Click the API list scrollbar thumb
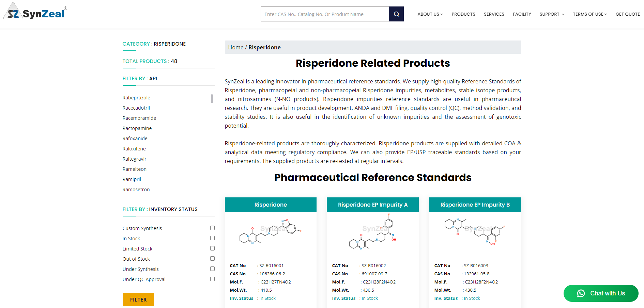This screenshot has width=644, height=308. pos(212,99)
